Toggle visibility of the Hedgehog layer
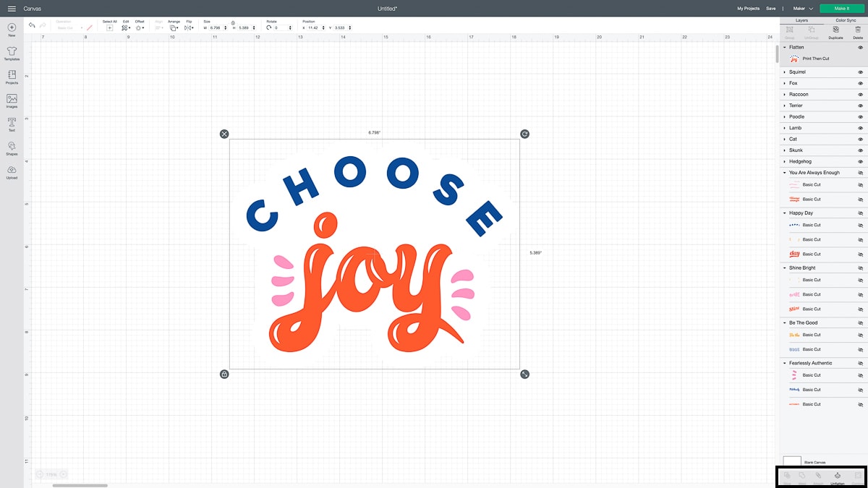Viewport: 868px width, 488px height. pos(861,161)
